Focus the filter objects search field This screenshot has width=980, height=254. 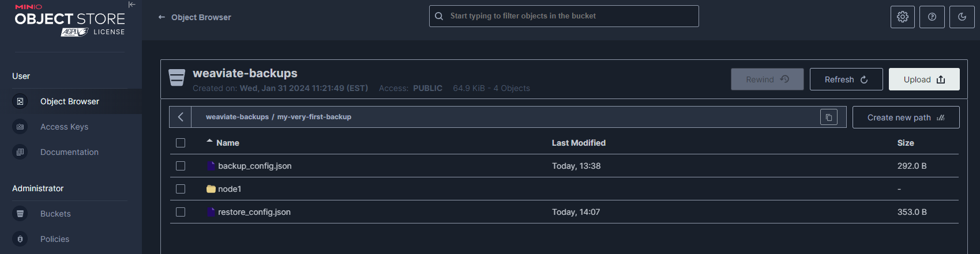coord(571,16)
